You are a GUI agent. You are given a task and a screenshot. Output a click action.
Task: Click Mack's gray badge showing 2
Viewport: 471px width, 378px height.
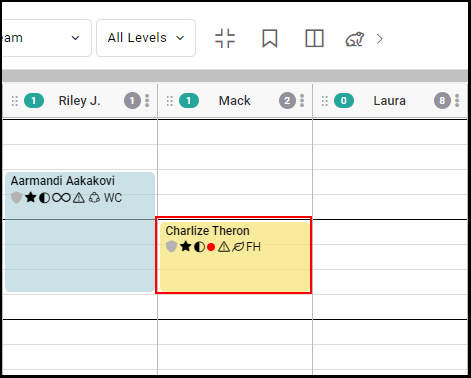click(x=287, y=101)
